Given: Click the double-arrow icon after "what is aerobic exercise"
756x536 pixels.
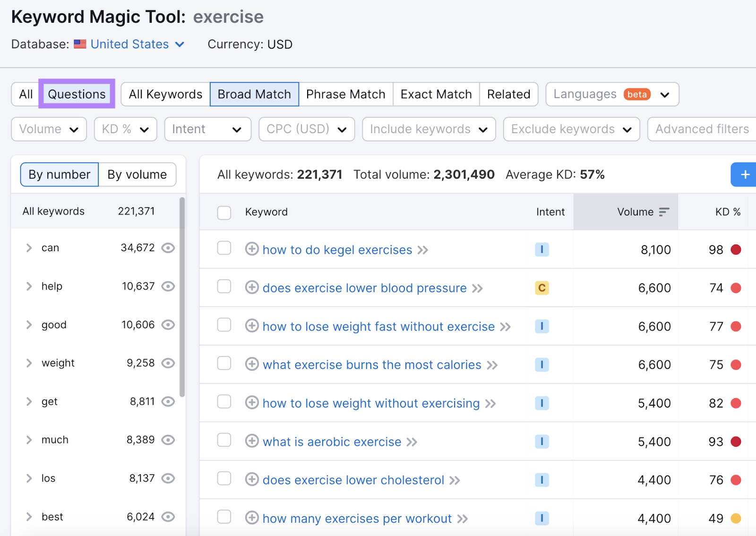Looking at the screenshot, I should pos(412,442).
